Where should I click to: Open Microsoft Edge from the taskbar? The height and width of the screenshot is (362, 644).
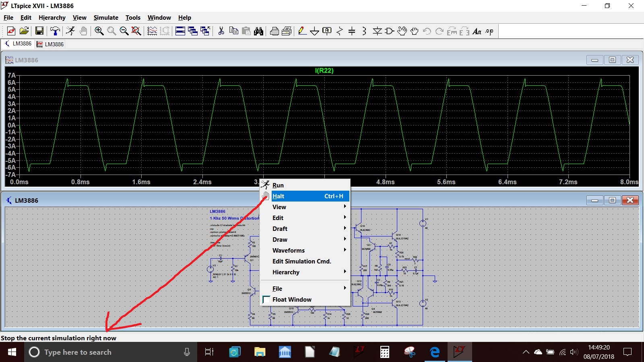[435, 352]
